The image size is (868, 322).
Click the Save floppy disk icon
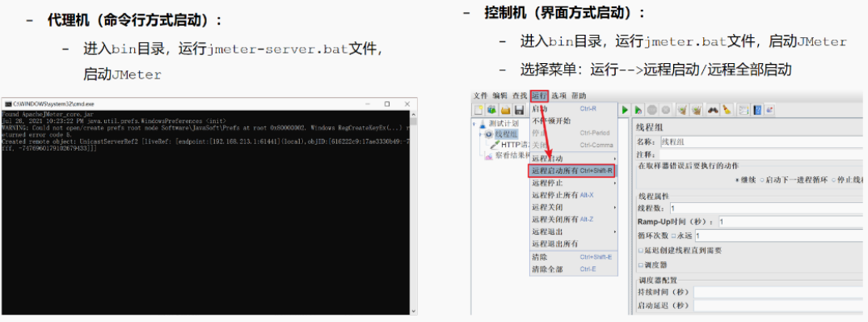519,110
